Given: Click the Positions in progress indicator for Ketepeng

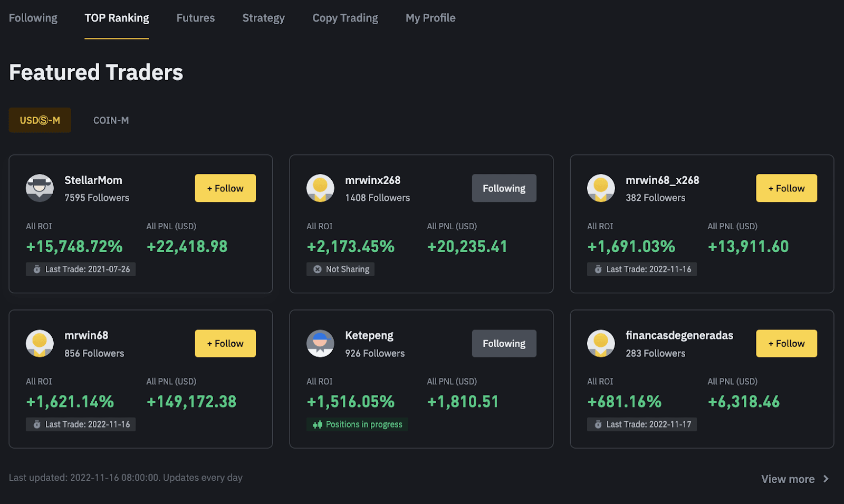Looking at the screenshot, I should pos(357,424).
